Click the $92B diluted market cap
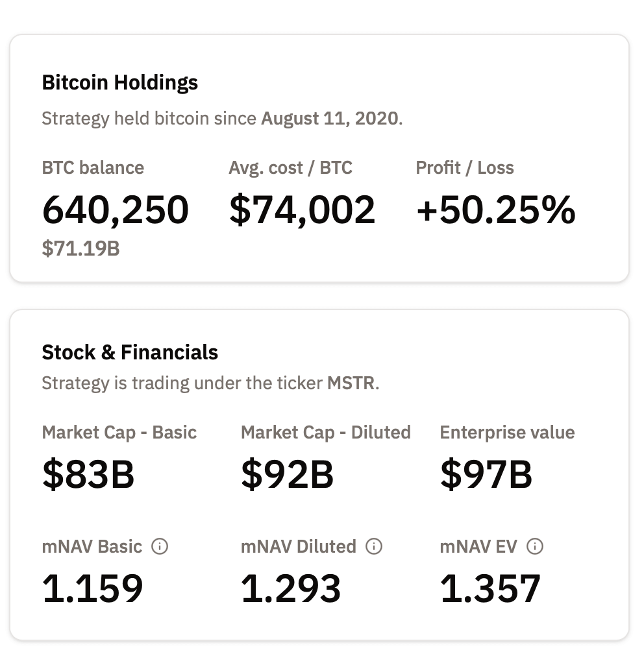Screen dimensions: 644x663 pyautogui.click(x=287, y=474)
